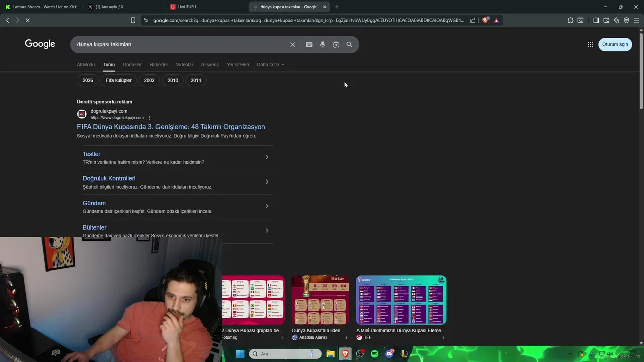The width and height of the screenshot is (644, 362).
Task: Close the dünya kupası takımları tab
Action: pyautogui.click(x=324, y=7)
